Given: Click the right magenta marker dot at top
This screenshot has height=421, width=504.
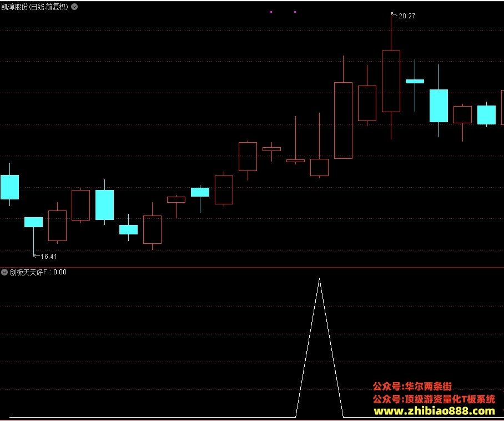Looking at the screenshot, I should click(295, 12).
